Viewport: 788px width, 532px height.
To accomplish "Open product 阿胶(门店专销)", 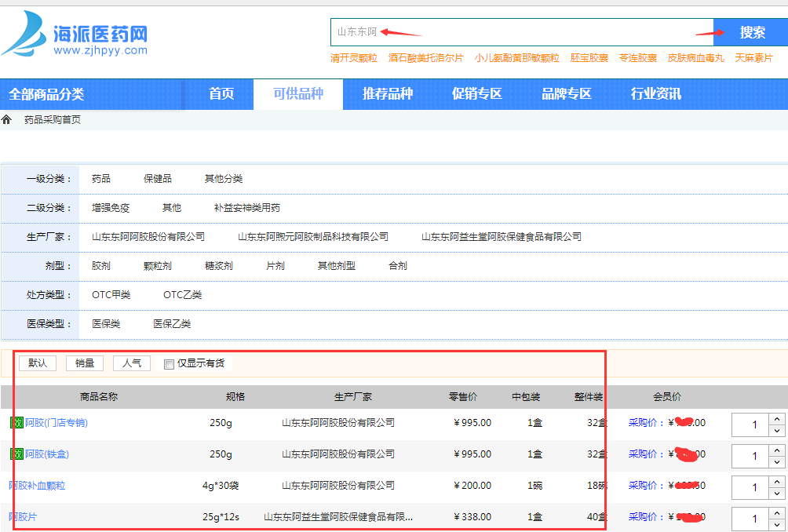I will click(57, 423).
